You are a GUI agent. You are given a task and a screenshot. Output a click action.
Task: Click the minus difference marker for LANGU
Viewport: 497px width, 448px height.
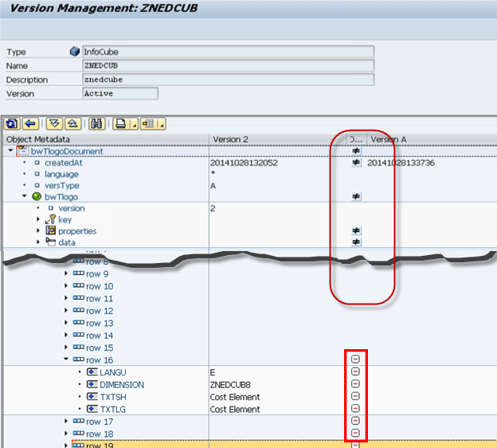click(355, 372)
